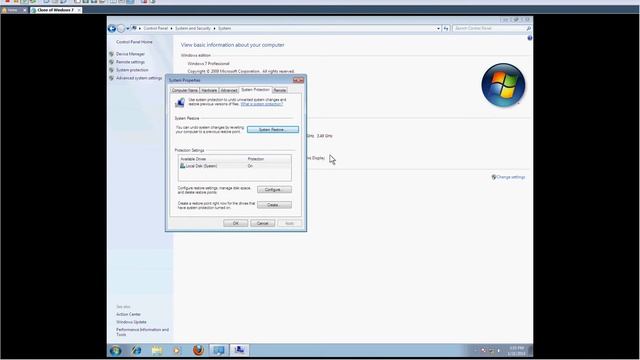
Task: Switch to the Remote tab
Action: click(280, 90)
